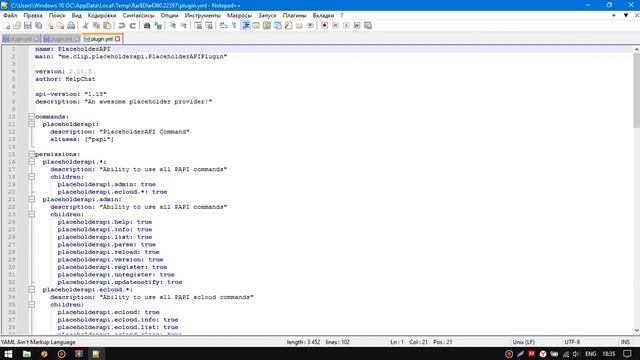Cut selection with the scissors icon
Viewport: 640px width, 360px height.
pyautogui.click(x=85, y=26)
